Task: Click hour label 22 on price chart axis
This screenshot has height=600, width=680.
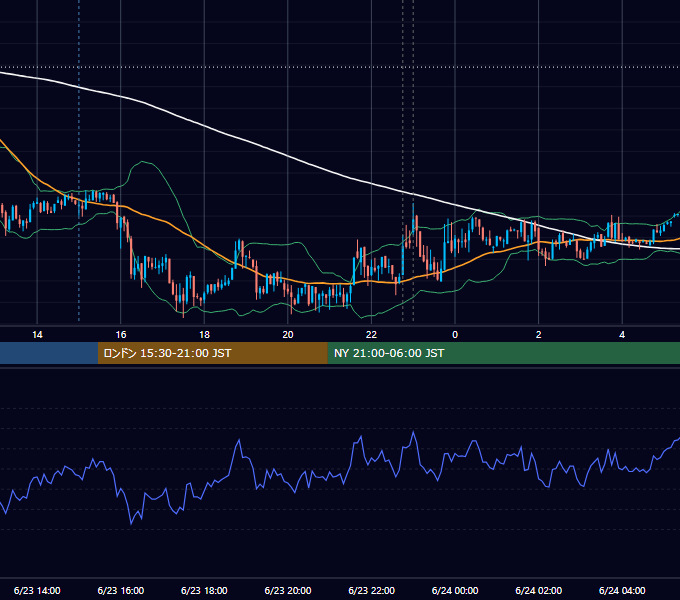Action: point(371,335)
